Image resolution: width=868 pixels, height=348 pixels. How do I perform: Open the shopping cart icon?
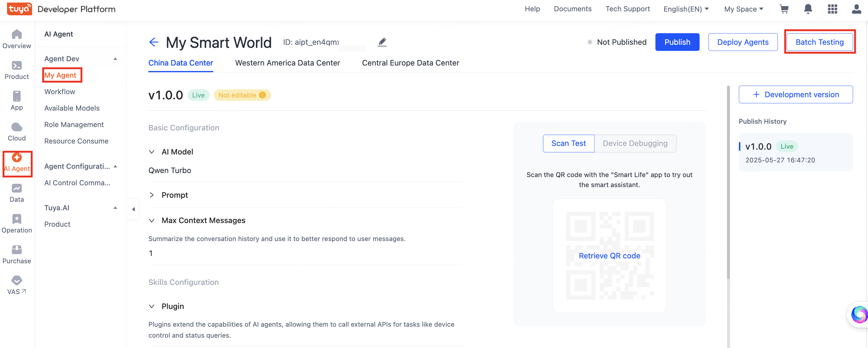tap(784, 9)
